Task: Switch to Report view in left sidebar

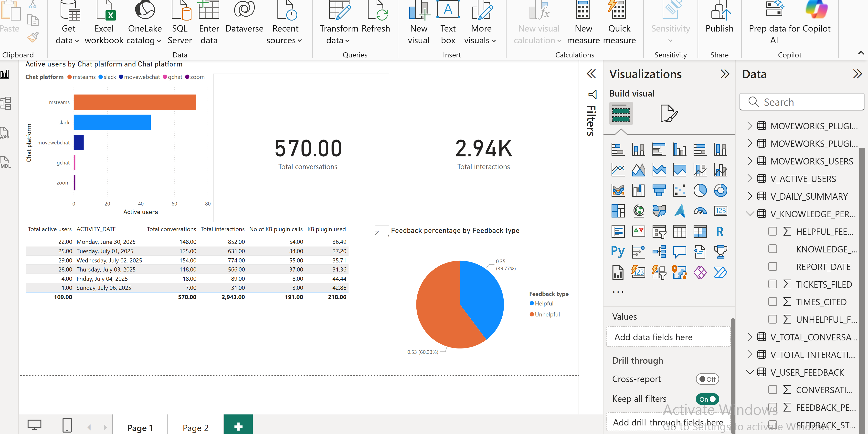Action: point(5,74)
